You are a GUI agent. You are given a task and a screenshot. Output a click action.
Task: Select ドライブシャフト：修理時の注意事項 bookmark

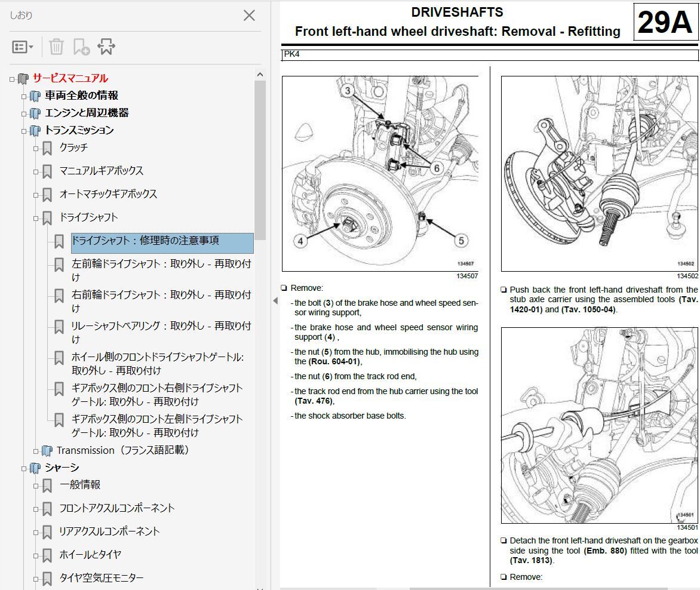click(x=145, y=241)
